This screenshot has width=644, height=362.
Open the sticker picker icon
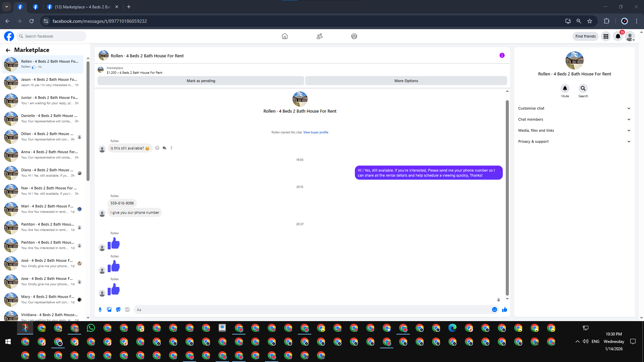coord(118,310)
